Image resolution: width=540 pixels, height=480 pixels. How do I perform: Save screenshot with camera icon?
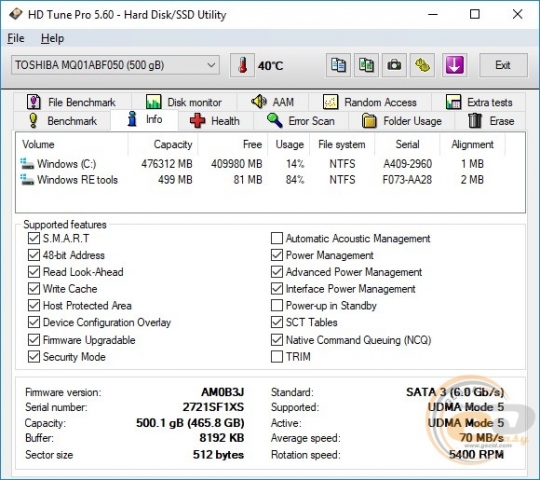[x=394, y=65]
